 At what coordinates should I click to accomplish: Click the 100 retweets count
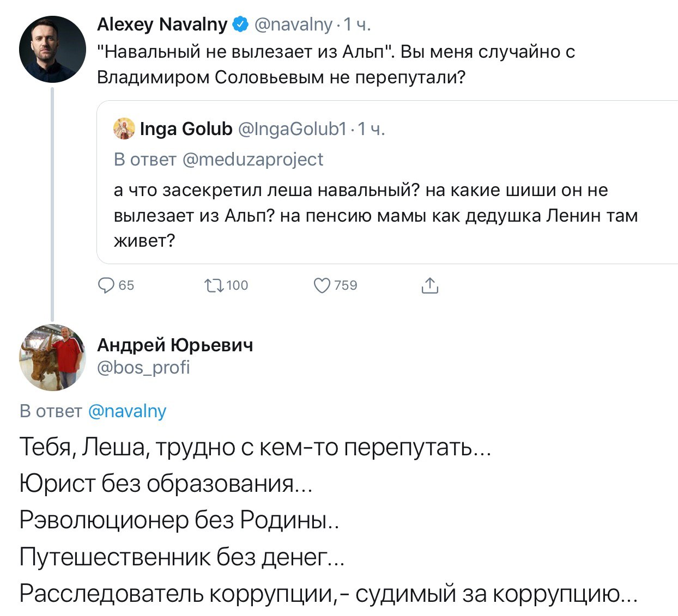237,285
